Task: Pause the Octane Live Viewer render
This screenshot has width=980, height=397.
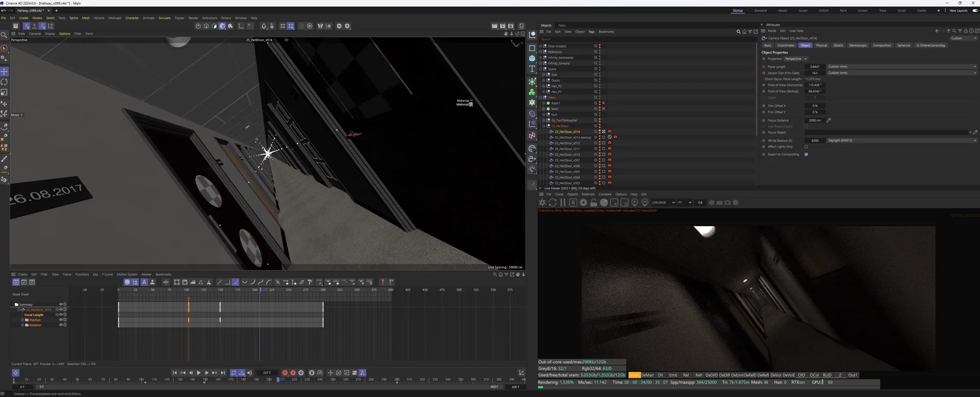Action: (563, 203)
